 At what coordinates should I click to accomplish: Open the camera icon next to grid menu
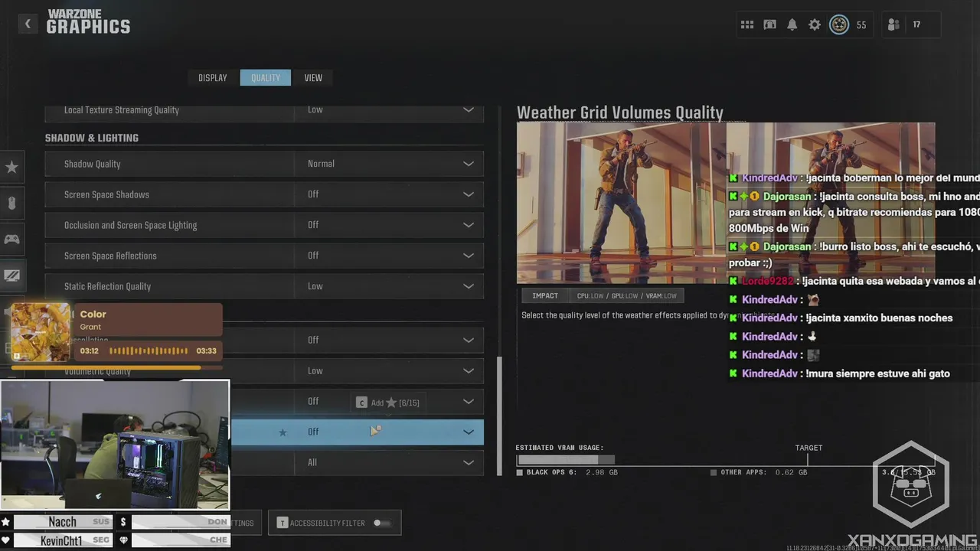[x=769, y=24]
